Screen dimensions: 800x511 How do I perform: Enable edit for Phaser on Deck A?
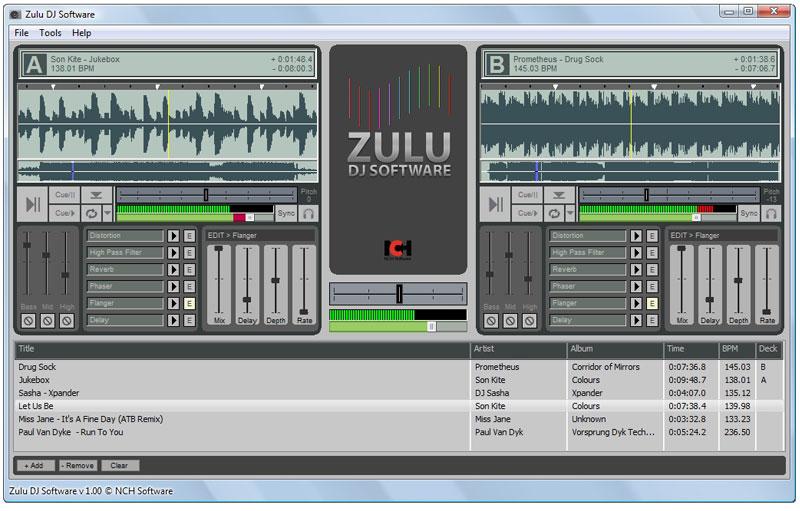pos(188,287)
